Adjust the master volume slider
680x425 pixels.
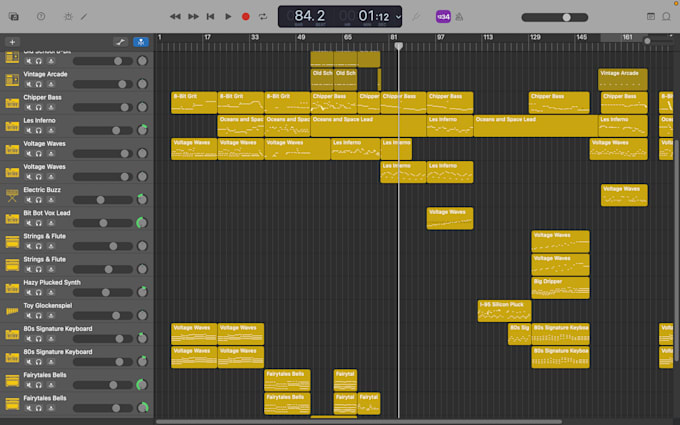[x=555, y=17]
